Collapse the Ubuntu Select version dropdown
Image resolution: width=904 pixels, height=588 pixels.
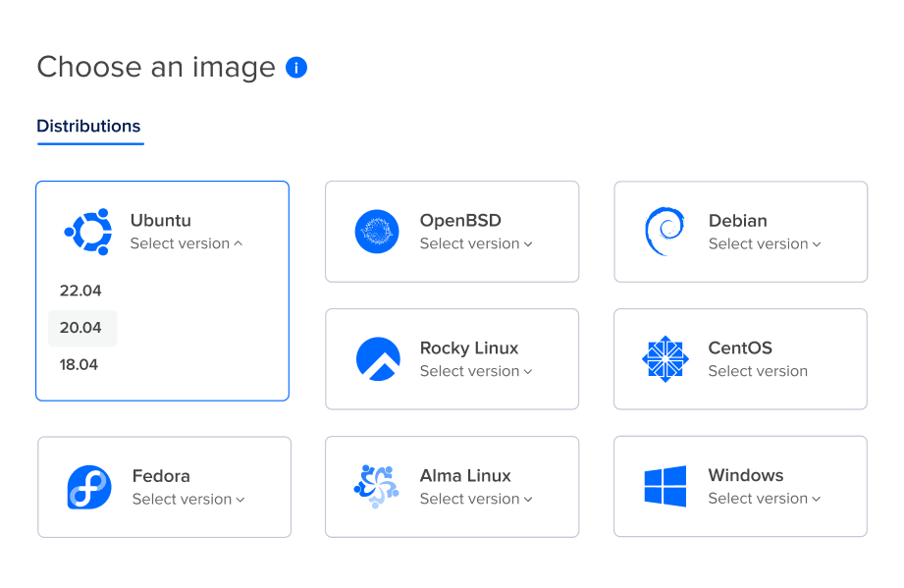(186, 243)
